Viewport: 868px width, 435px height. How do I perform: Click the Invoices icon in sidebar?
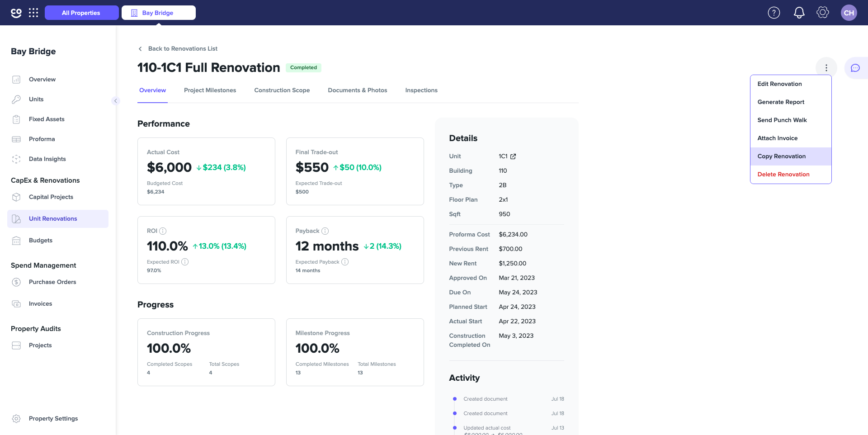point(16,304)
